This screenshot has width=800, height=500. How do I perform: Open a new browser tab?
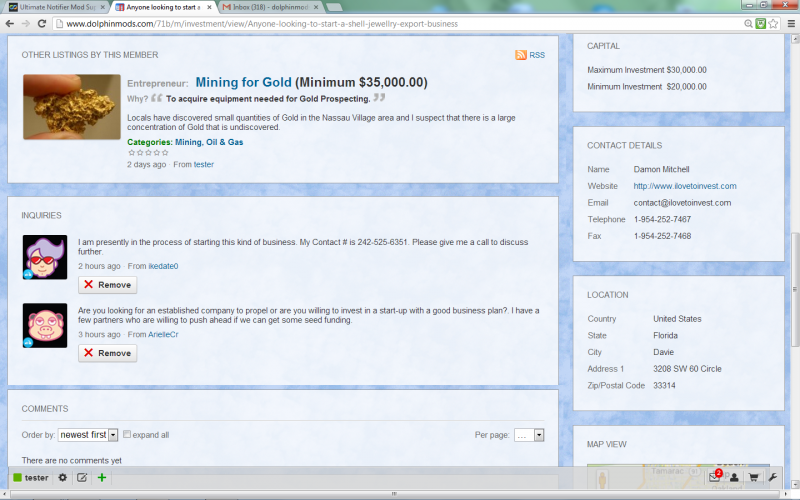[x=334, y=7]
